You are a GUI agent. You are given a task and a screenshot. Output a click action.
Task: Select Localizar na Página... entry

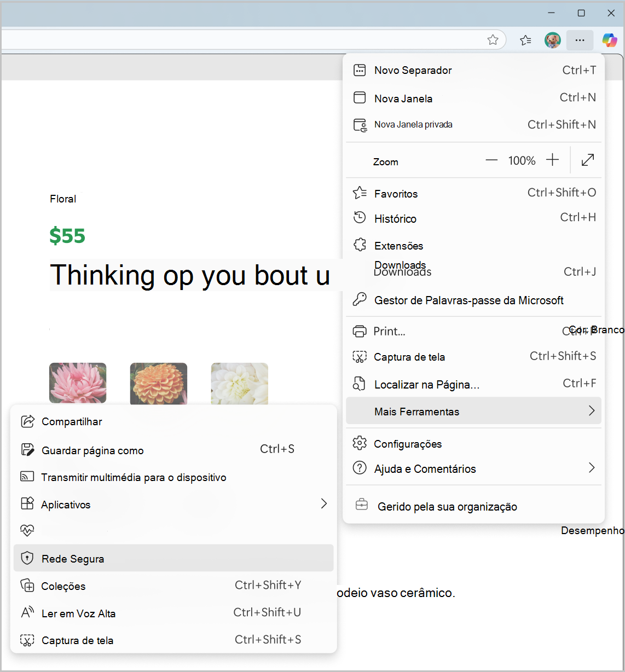coord(474,384)
